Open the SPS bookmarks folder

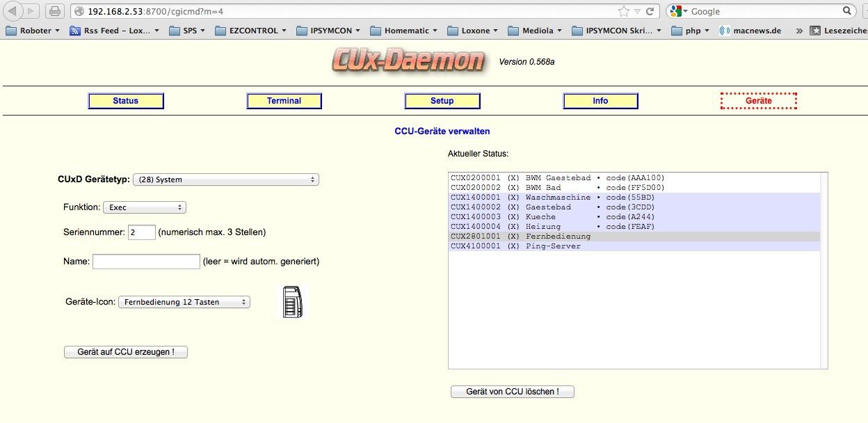coord(186,31)
